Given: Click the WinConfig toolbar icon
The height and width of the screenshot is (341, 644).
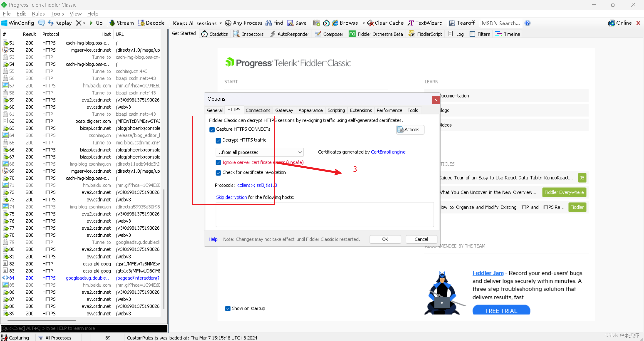Looking at the screenshot, I should click(18, 23).
